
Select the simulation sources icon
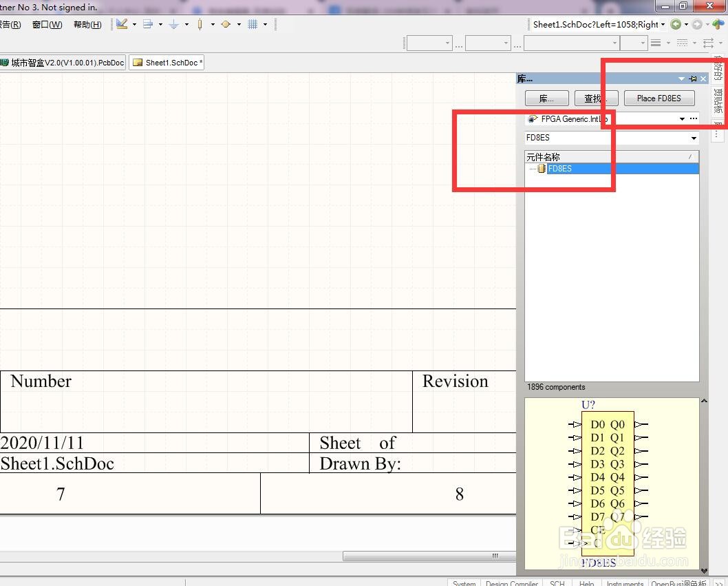[226, 24]
